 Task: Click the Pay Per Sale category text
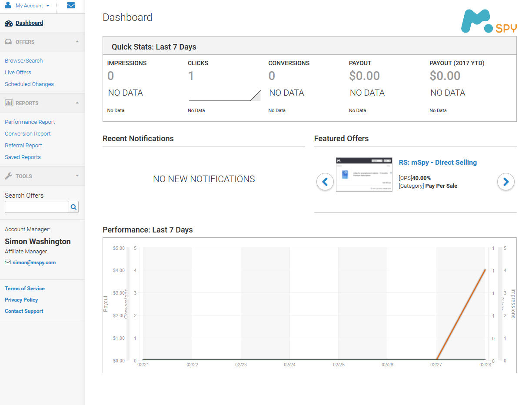click(x=441, y=186)
